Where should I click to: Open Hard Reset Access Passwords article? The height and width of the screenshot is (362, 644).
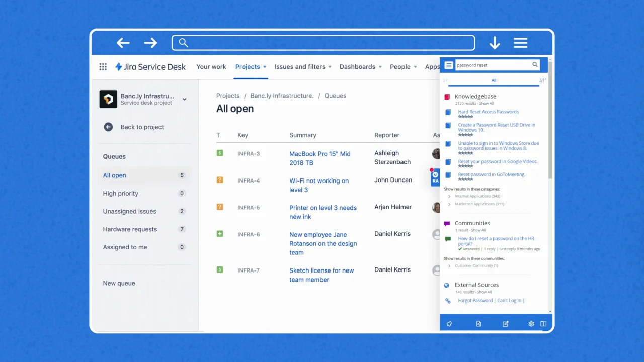[x=488, y=112]
